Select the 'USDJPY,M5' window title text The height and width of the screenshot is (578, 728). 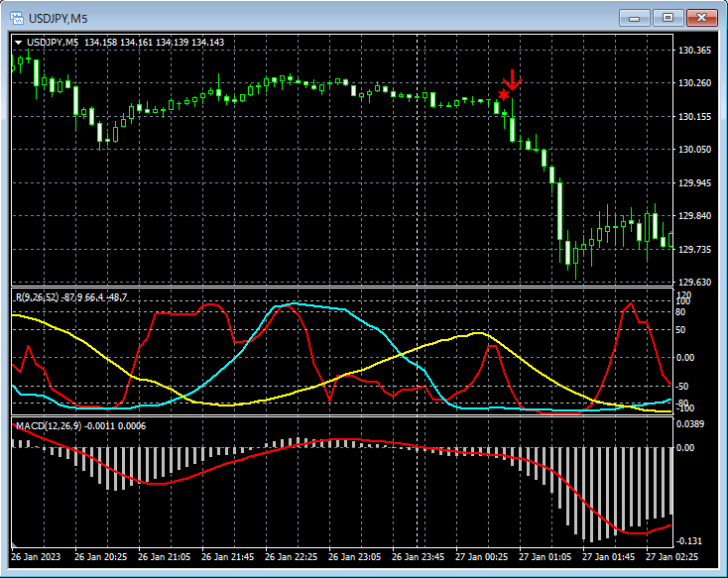(x=59, y=19)
